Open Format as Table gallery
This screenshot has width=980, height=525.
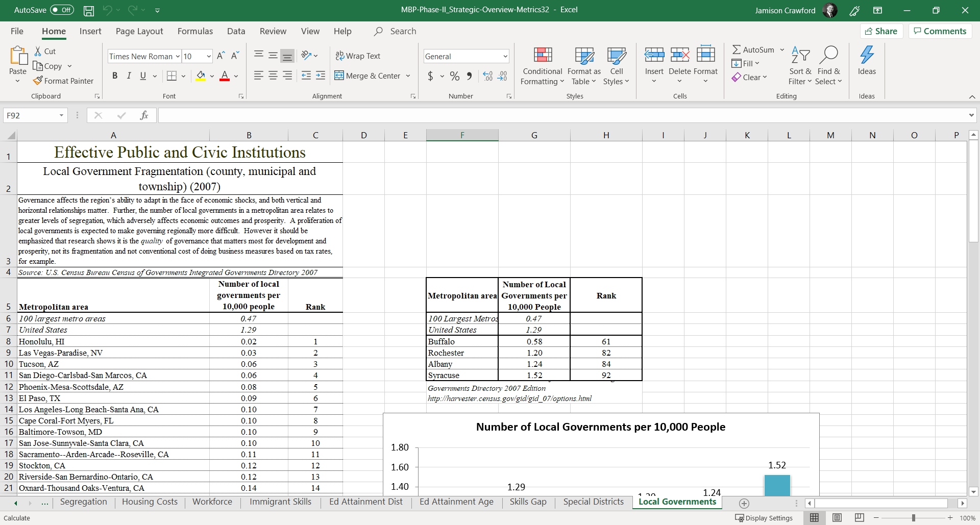coord(584,66)
